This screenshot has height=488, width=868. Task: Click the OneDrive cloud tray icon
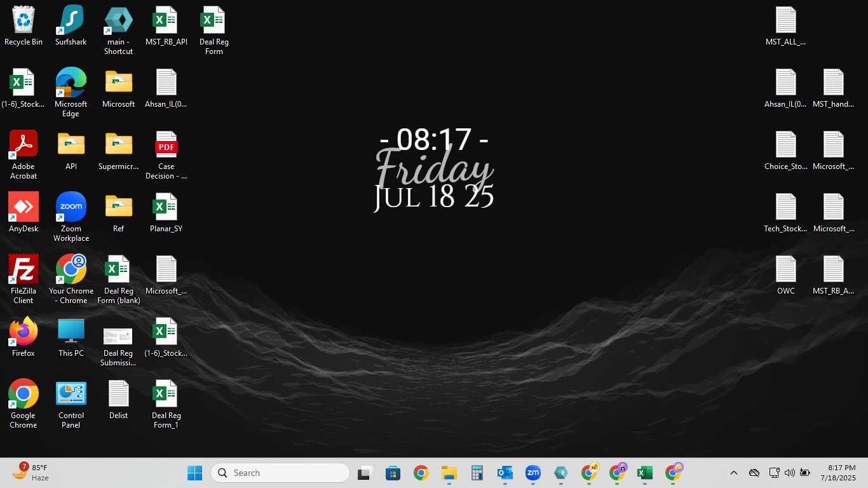click(x=754, y=473)
